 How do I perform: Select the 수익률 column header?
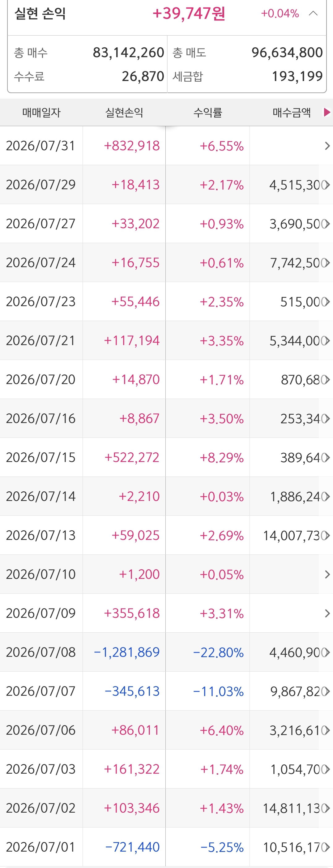[x=207, y=112]
